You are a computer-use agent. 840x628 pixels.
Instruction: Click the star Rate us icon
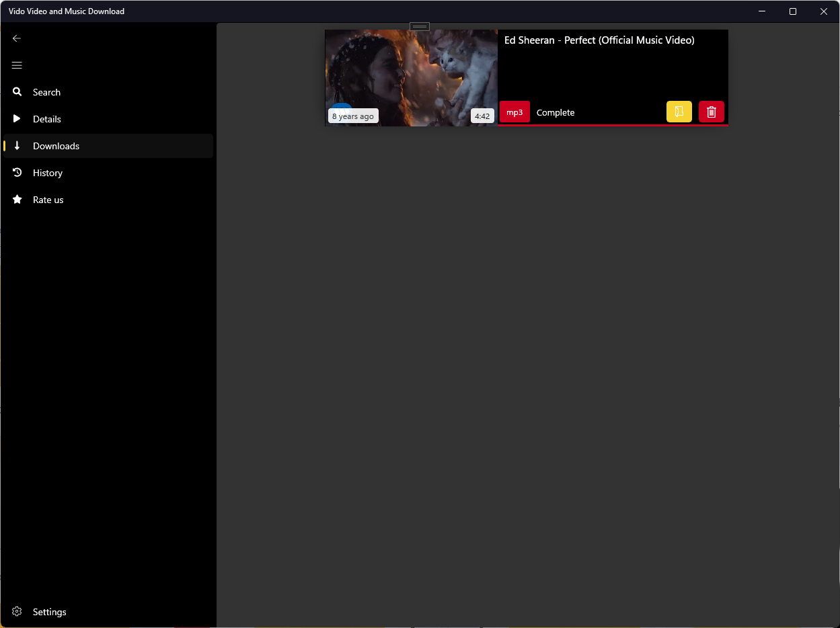click(x=17, y=200)
